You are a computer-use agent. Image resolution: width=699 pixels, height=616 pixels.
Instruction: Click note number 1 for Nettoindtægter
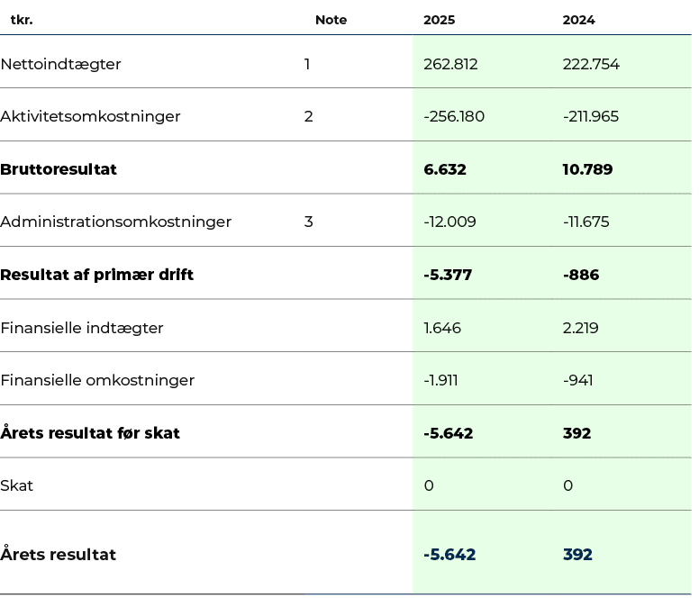click(x=307, y=64)
